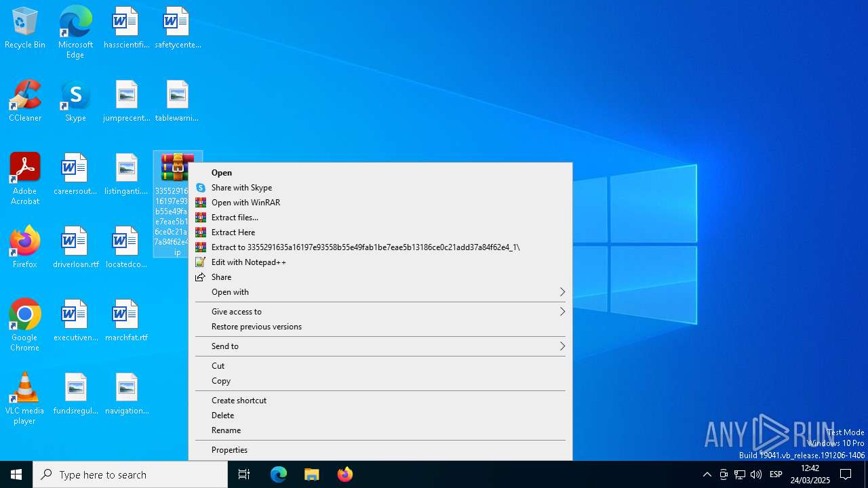Screen dimensions: 868x488
Task: Choose Cut from context menu
Action: point(380,366)
